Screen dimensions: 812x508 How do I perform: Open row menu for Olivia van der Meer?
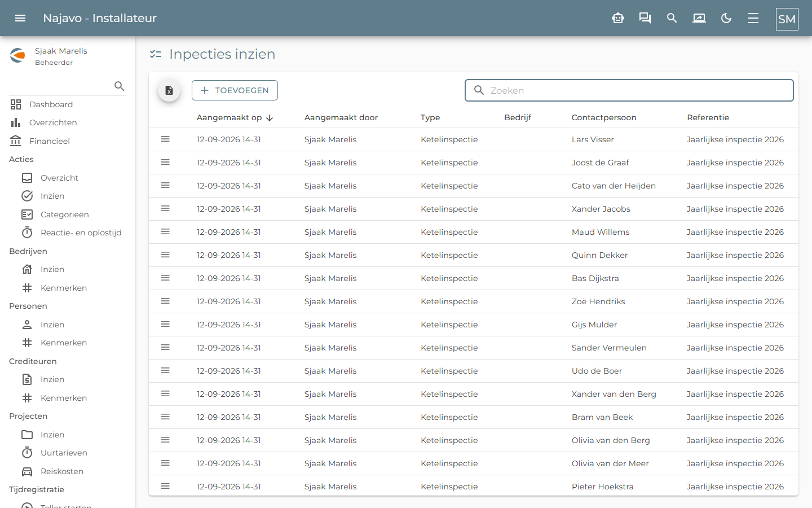point(165,463)
